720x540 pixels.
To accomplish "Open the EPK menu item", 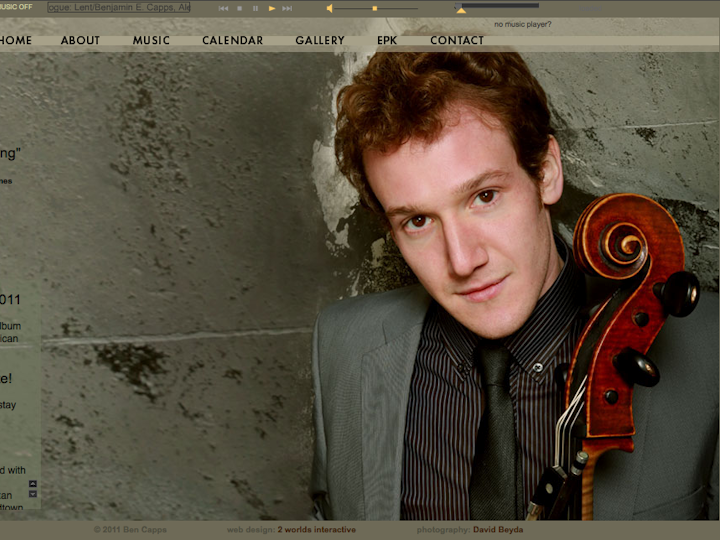I will click(387, 41).
